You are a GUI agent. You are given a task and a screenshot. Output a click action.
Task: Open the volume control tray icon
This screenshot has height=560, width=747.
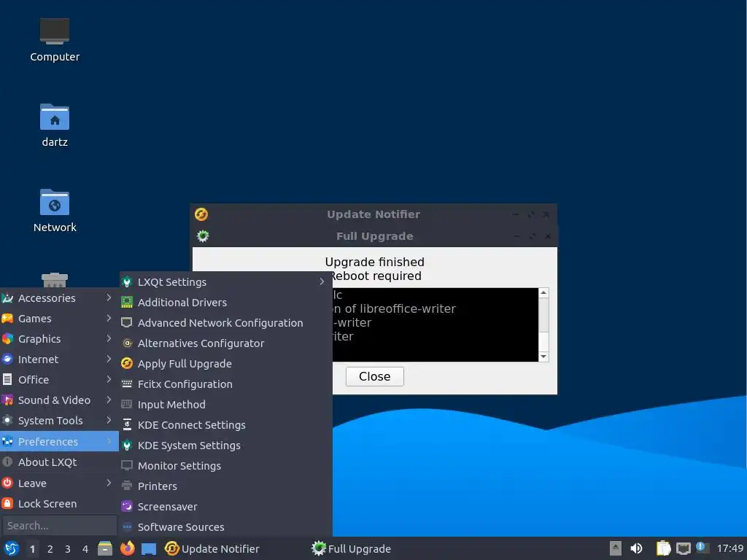(x=636, y=548)
